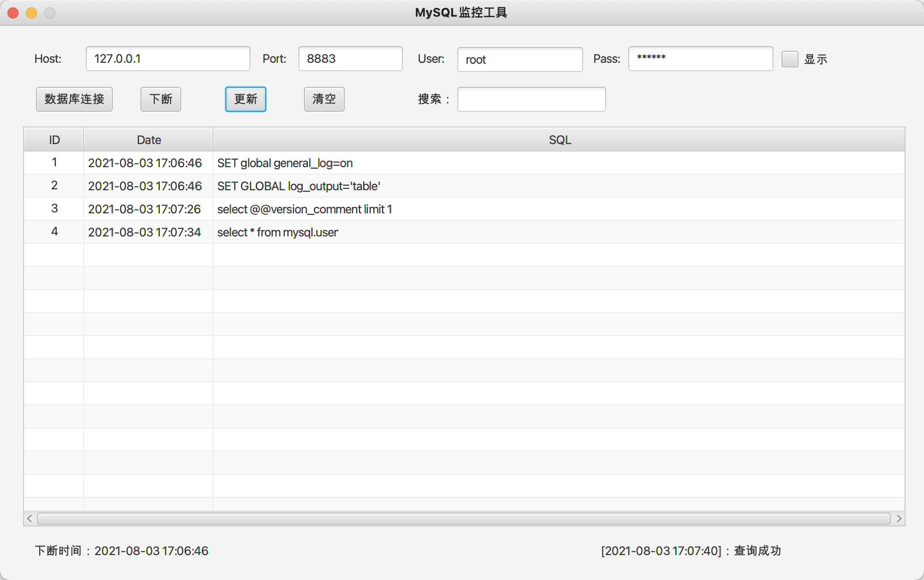The height and width of the screenshot is (580, 924).
Task: Select row with SET global general_log=on
Action: click(285, 163)
